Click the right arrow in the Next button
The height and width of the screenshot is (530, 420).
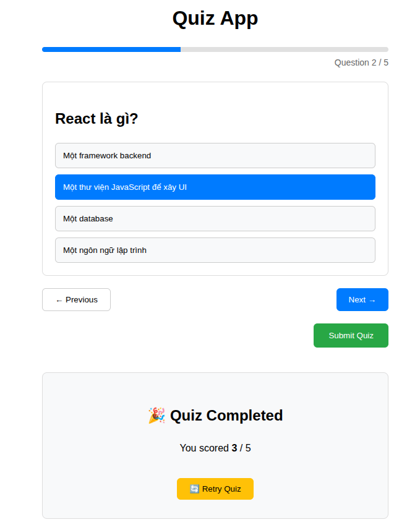pyautogui.click(x=374, y=299)
